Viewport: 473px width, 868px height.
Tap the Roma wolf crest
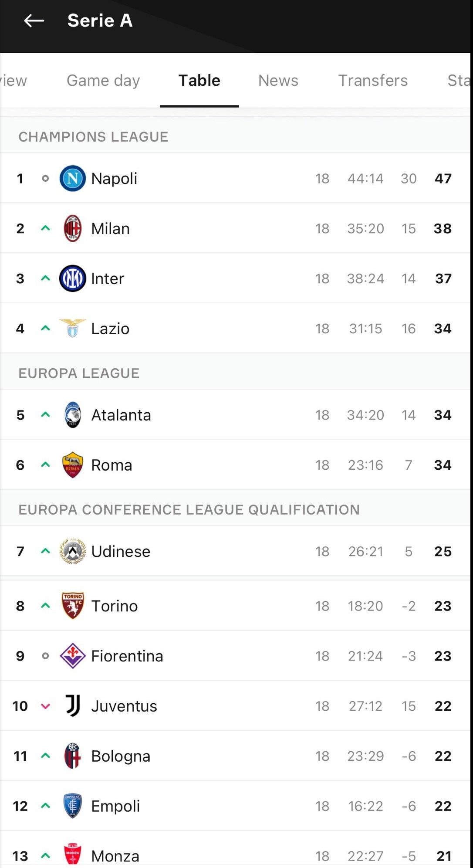click(72, 465)
